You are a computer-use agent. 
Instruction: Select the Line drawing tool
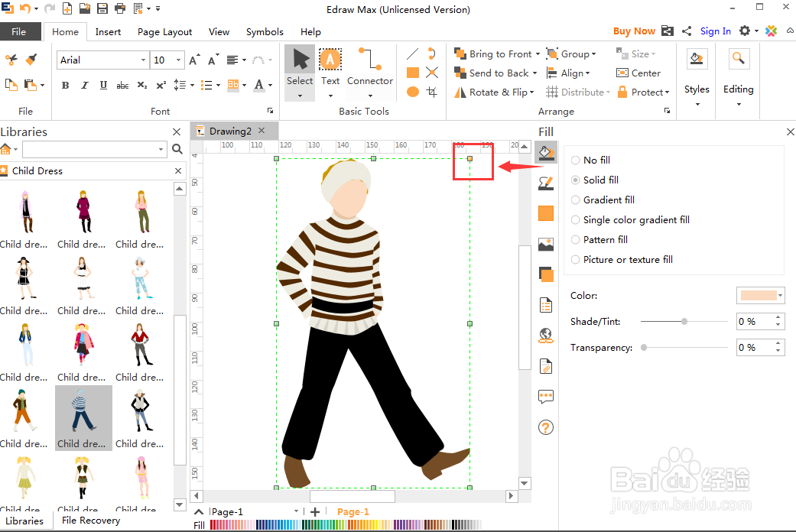point(413,54)
